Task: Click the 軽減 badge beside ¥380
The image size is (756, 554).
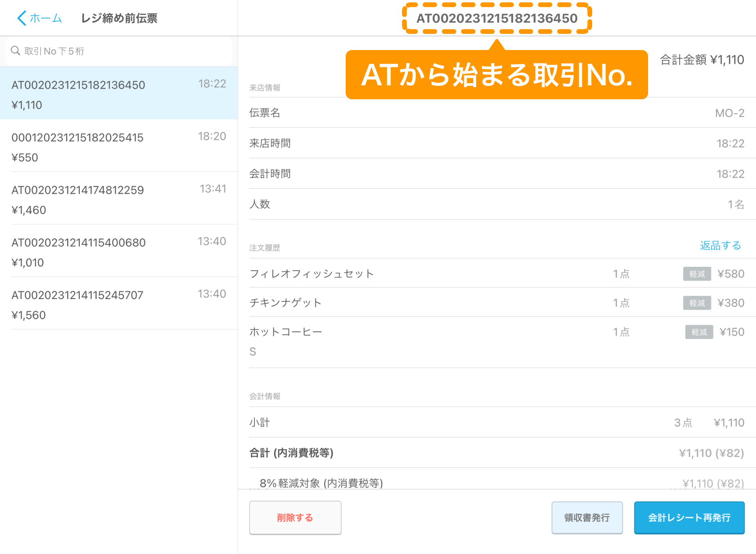Action: click(697, 303)
